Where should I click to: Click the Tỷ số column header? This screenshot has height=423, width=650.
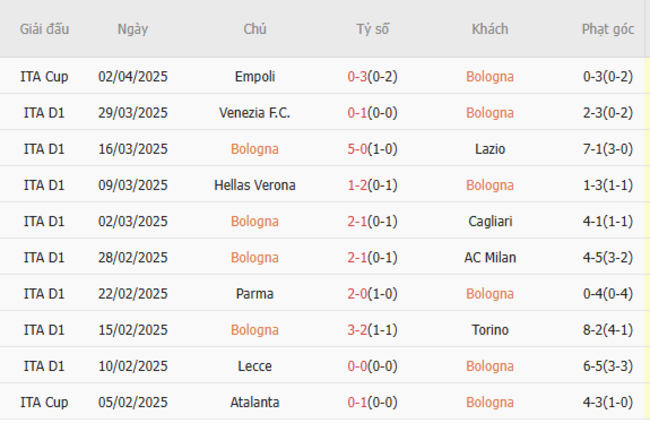[372, 29]
